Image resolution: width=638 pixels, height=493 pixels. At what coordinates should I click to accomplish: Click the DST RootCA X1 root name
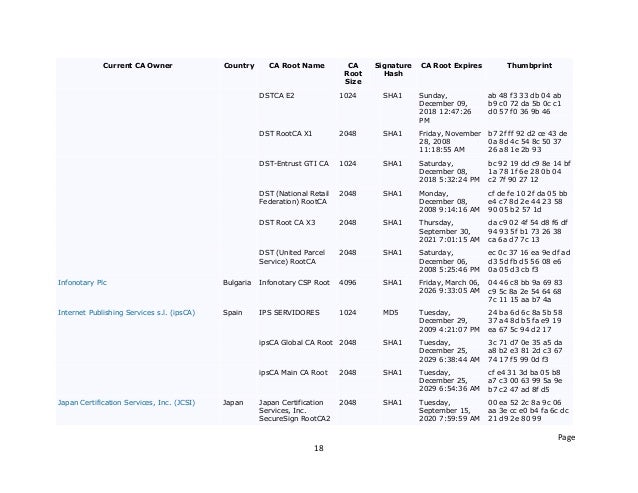285,133
